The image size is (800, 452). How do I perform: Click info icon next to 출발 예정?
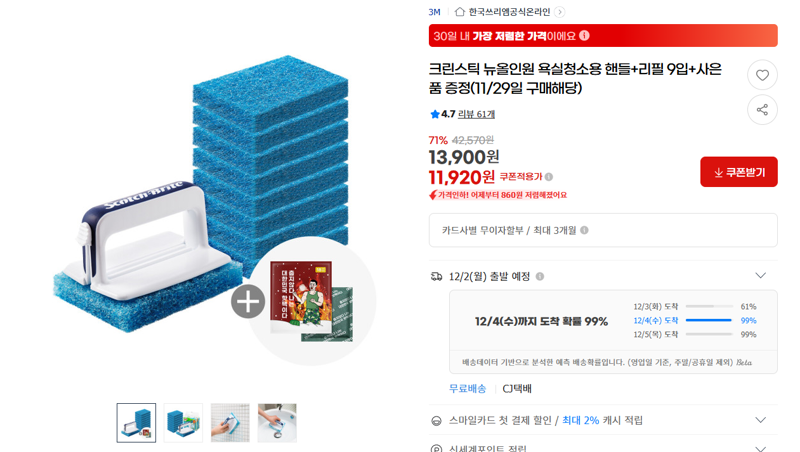(x=540, y=277)
